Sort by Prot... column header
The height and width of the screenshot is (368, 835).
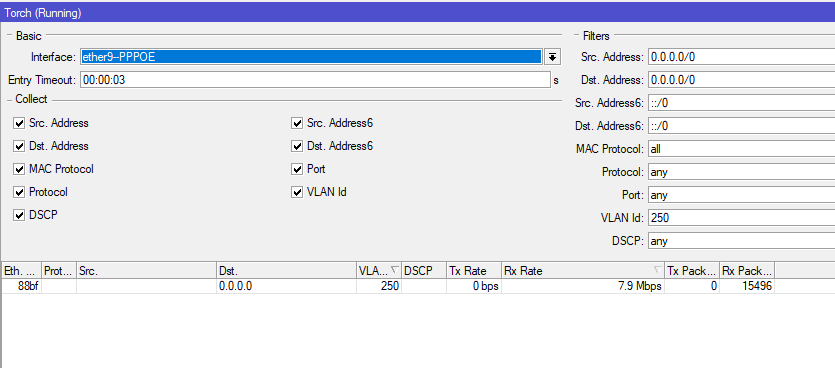pyautogui.click(x=59, y=271)
